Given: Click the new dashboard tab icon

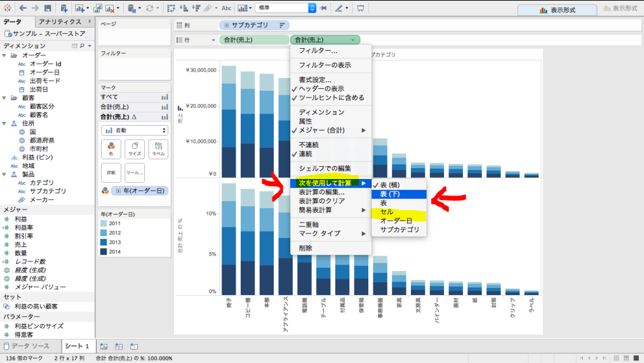Looking at the screenshot, I should tap(119, 346).
